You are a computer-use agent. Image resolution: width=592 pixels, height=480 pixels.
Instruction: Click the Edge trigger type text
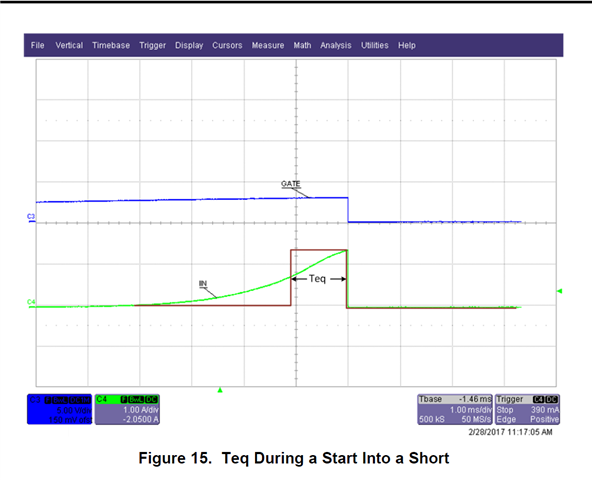coord(506,419)
